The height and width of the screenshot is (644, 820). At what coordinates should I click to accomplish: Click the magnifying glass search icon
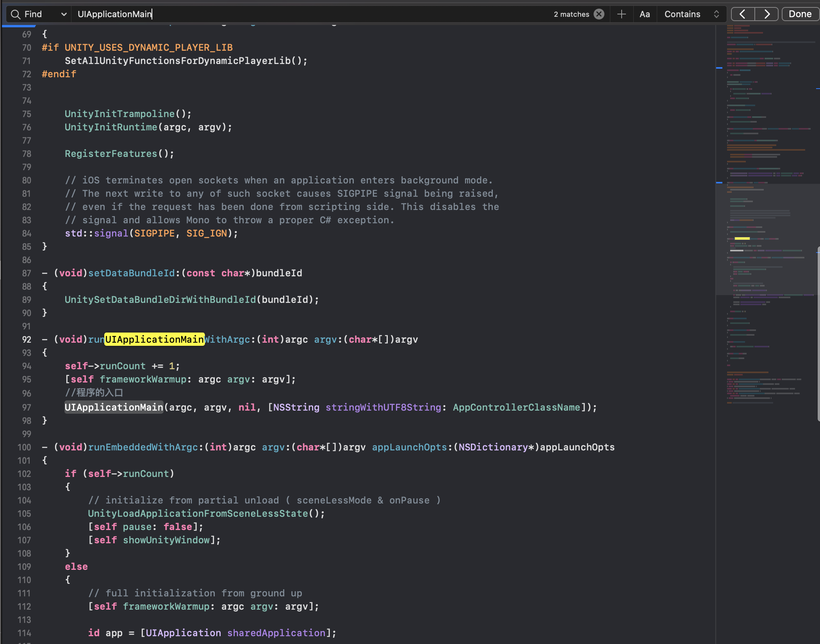click(x=15, y=14)
